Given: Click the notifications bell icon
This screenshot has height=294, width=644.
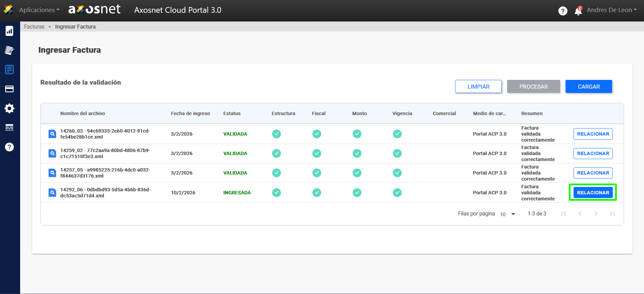Looking at the screenshot, I should click(578, 11).
